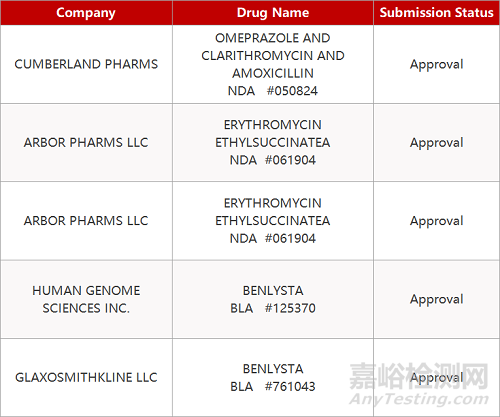The image size is (500, 417).
Task: Click BENLYSTA BLA #125370 cell
Action: (273, 299)
